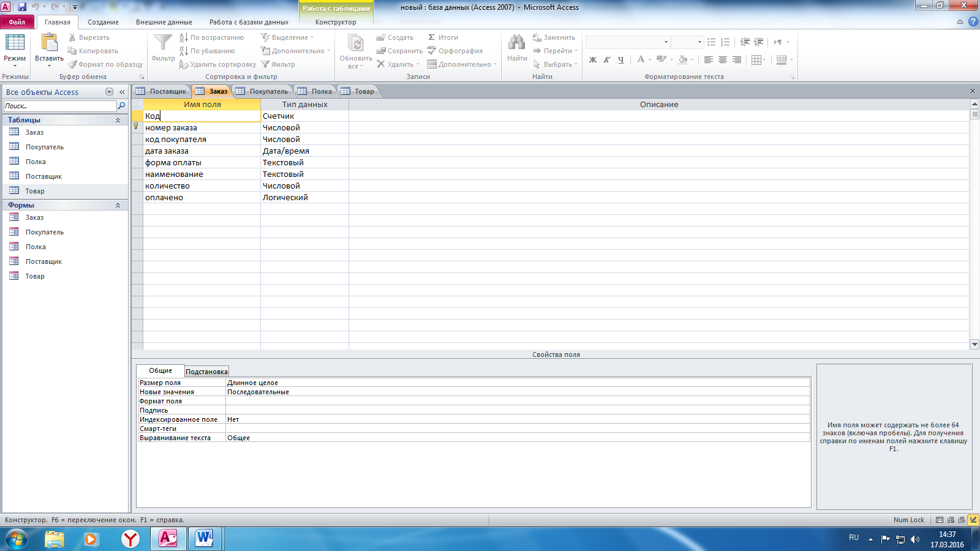Toggle underline Ч formatting
The height and width of the screenshot is (551, 980).
(x=620, y=59)
